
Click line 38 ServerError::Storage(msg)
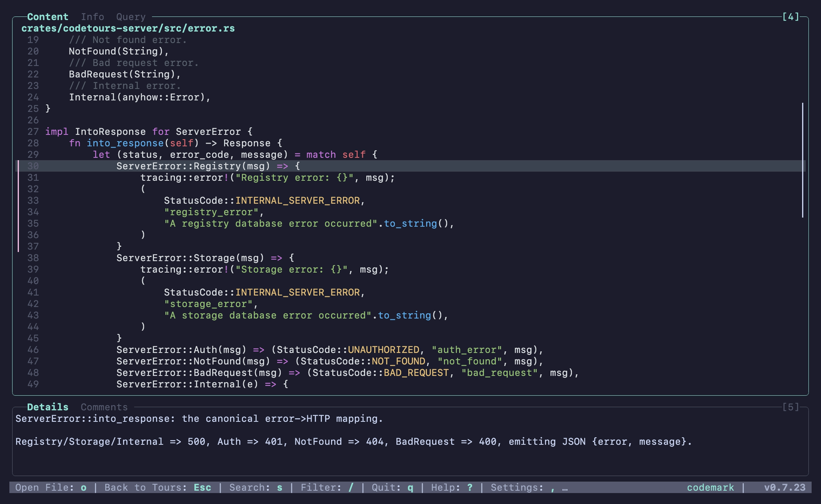(205, 258)
